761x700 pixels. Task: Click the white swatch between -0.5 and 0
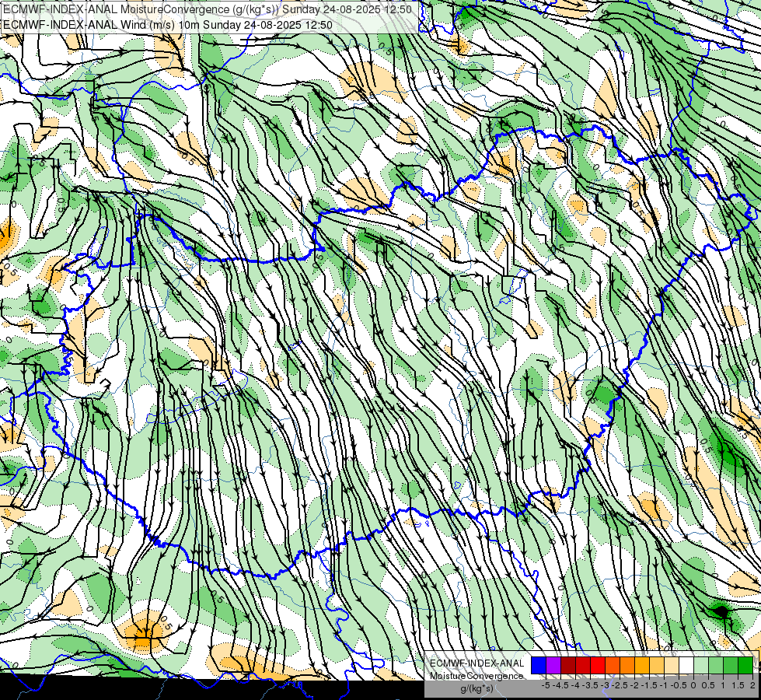point(686,665)
